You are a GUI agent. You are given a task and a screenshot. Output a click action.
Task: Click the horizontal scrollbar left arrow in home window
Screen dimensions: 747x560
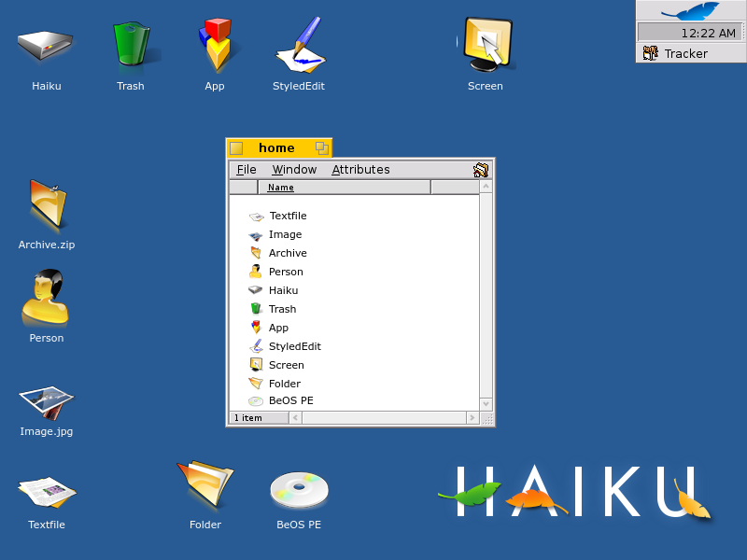pos(295,417)
